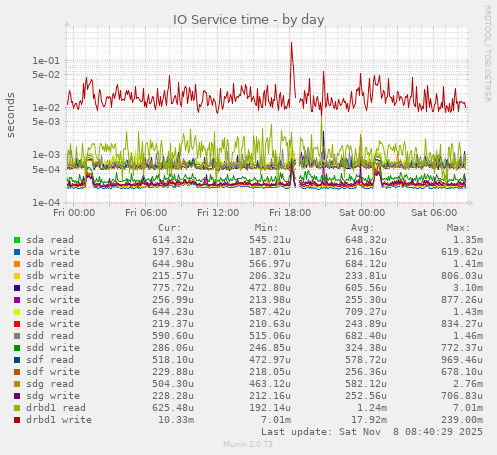
Task: Click the '1e-04' y-axis tick label
Action: tap(46, 202)
